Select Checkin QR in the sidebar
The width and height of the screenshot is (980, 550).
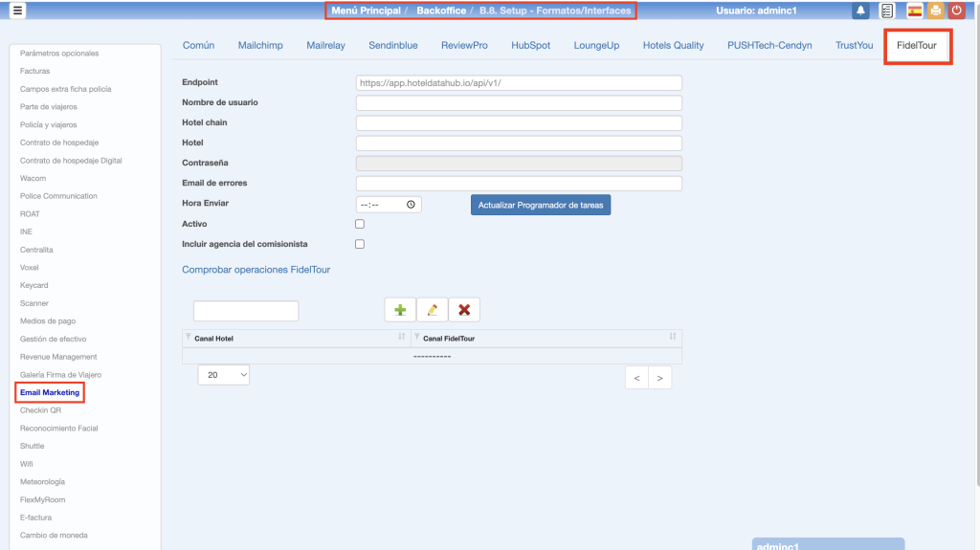click(40, 410)
